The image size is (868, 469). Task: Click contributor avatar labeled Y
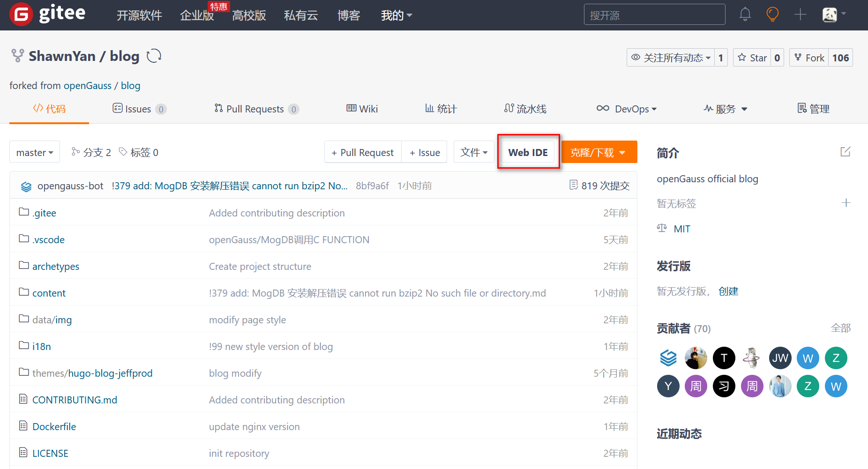tap(668, 387)
